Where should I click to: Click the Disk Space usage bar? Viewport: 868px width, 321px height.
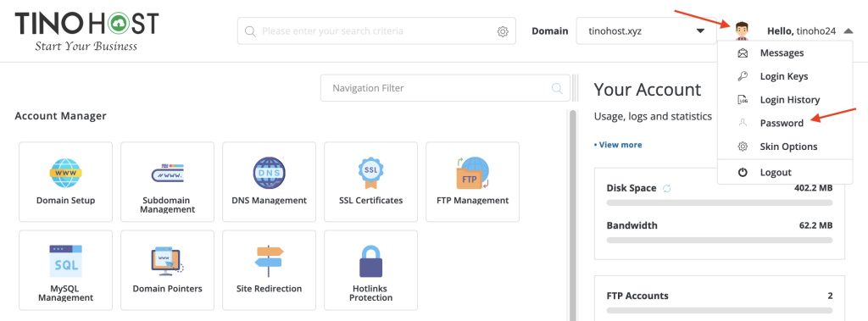719,202
